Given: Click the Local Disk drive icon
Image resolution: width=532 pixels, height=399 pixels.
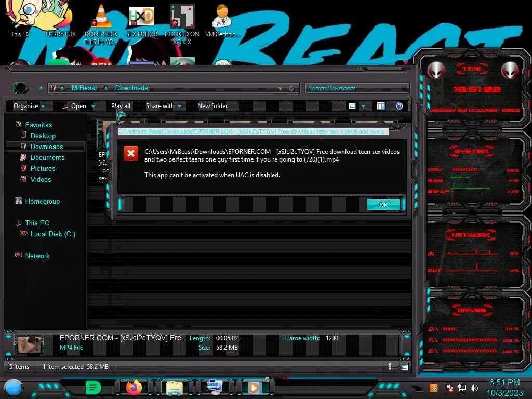Looking at the screenshot, I should (24, 233).
